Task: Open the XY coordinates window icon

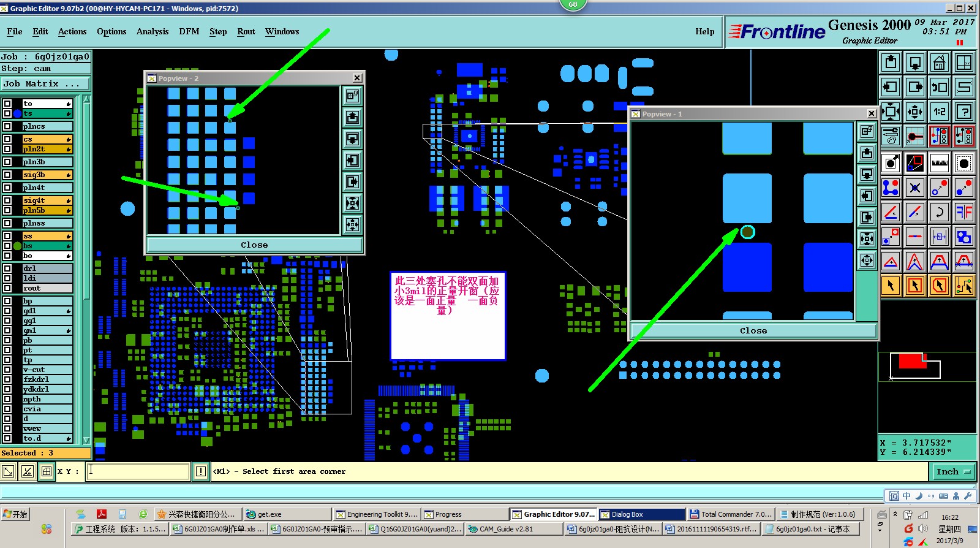Action: pos(964,63)
